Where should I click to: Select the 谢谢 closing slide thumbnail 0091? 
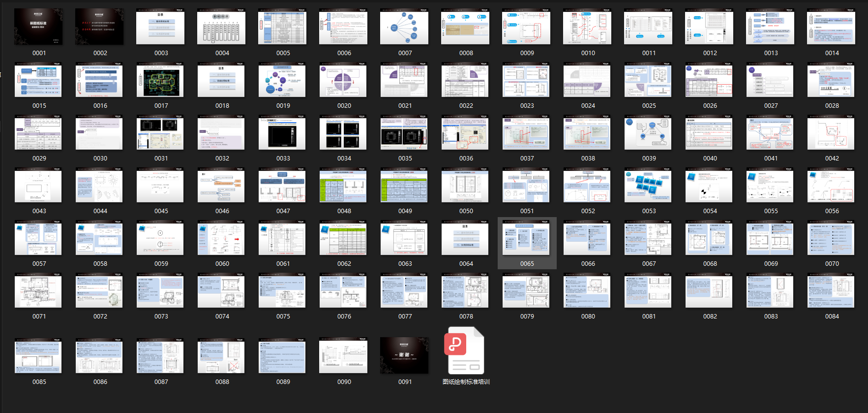[x=404, y=356]
